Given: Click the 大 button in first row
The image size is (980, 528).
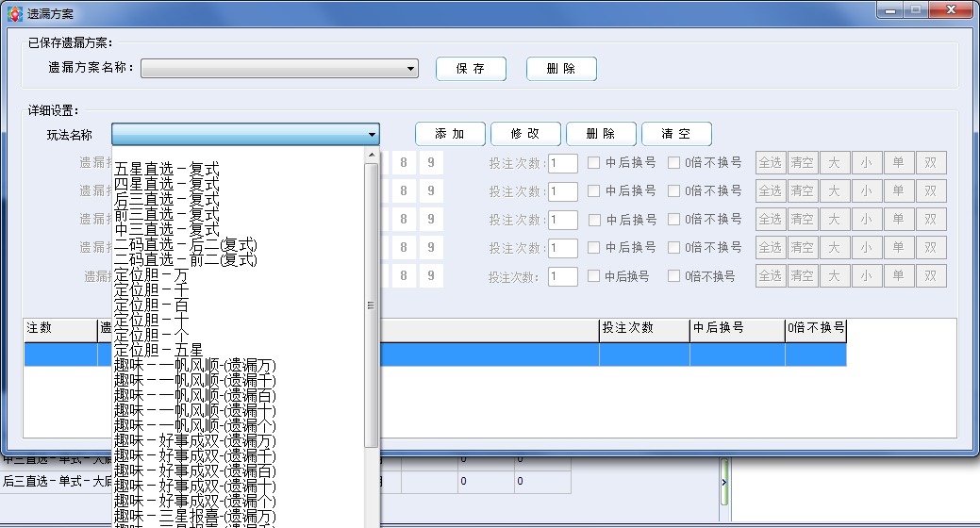Looking at the screenshot, I should pos(834,162).
